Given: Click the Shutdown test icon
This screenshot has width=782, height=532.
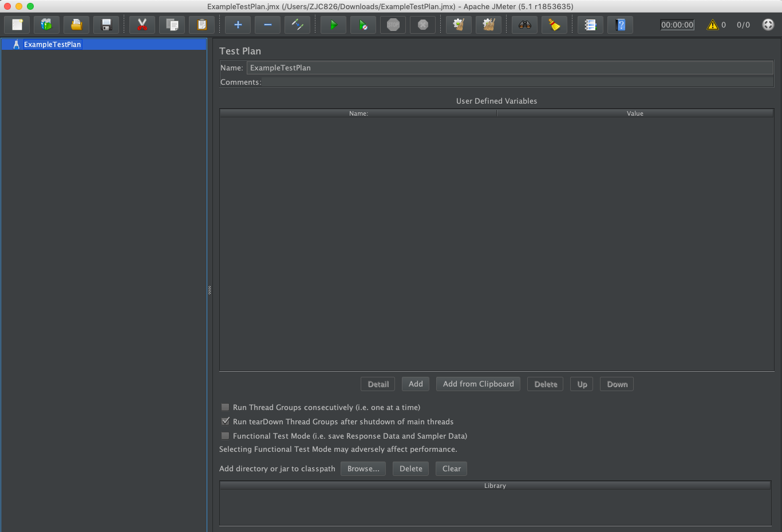Looking at the screenshot, I should (x=423, y=25).
